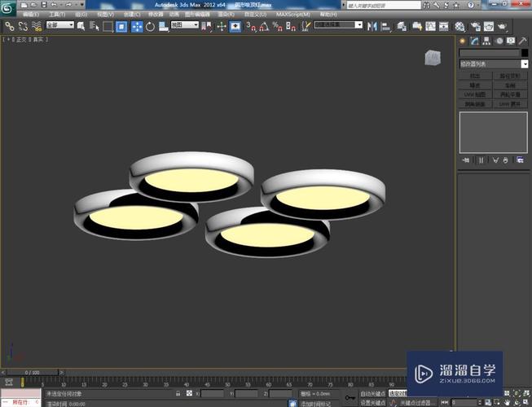Image resolution: width=532 pixels, height=407 pixels.
Task: Choose the Rectangular Selection Region tool
Action: click(108, 26)
